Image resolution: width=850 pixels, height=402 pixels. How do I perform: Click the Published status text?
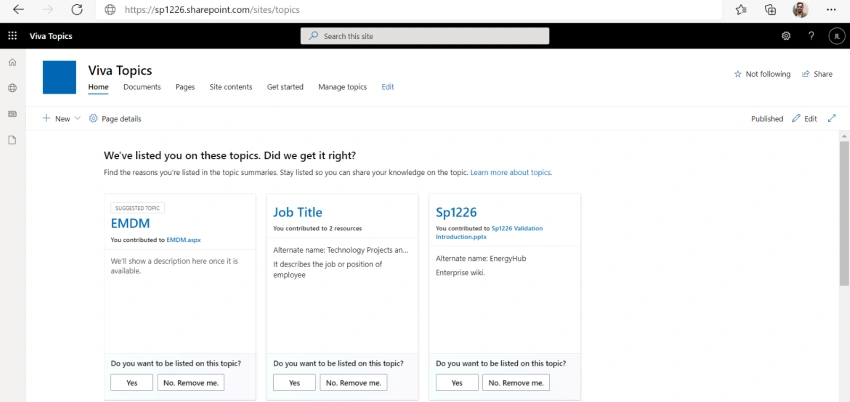[x=767, y=119]
